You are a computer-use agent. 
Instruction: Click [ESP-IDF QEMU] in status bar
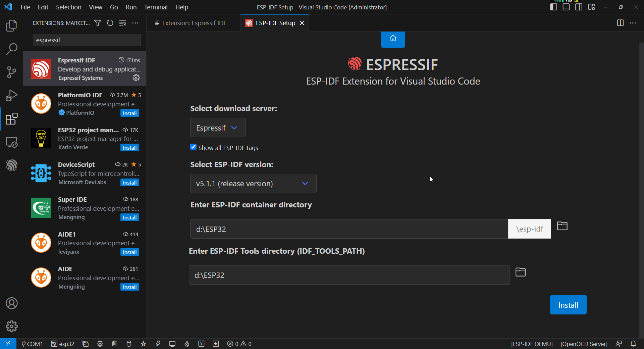click(x=532, y=344)
